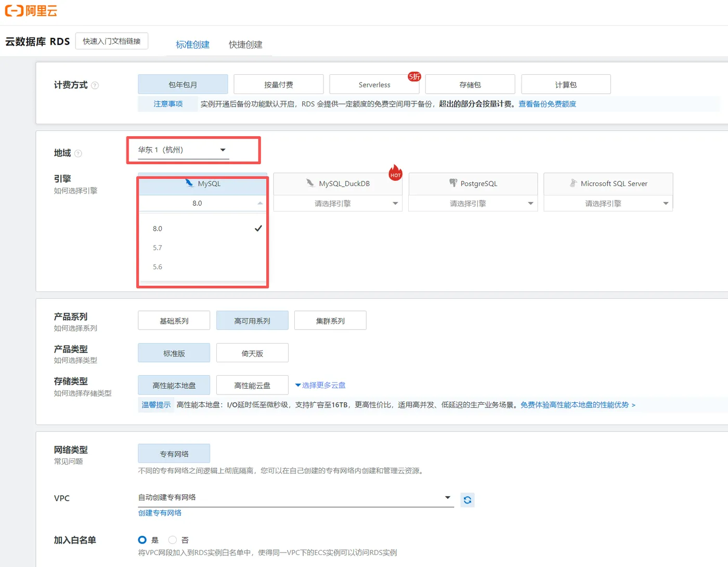Viewport: 728px width, 567px height.
Task: Click the MySQL_DuckDB engine icon
Action: pos(310,183)
